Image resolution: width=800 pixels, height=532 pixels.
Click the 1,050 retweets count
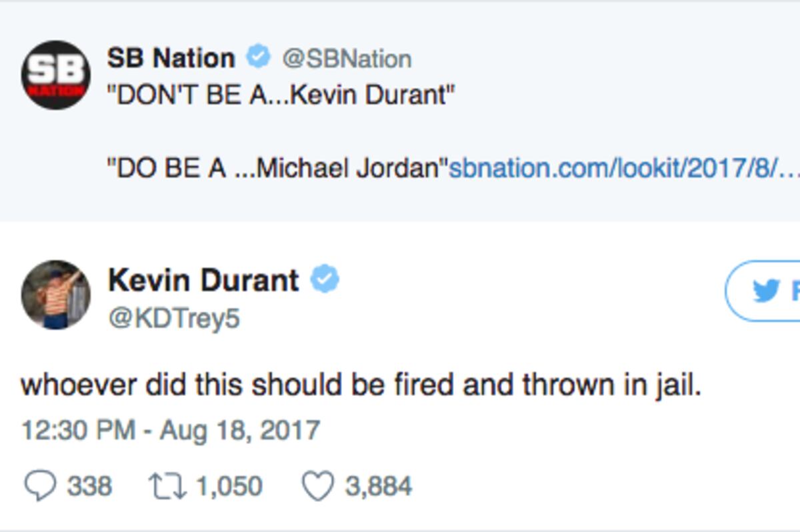[229, 486]
